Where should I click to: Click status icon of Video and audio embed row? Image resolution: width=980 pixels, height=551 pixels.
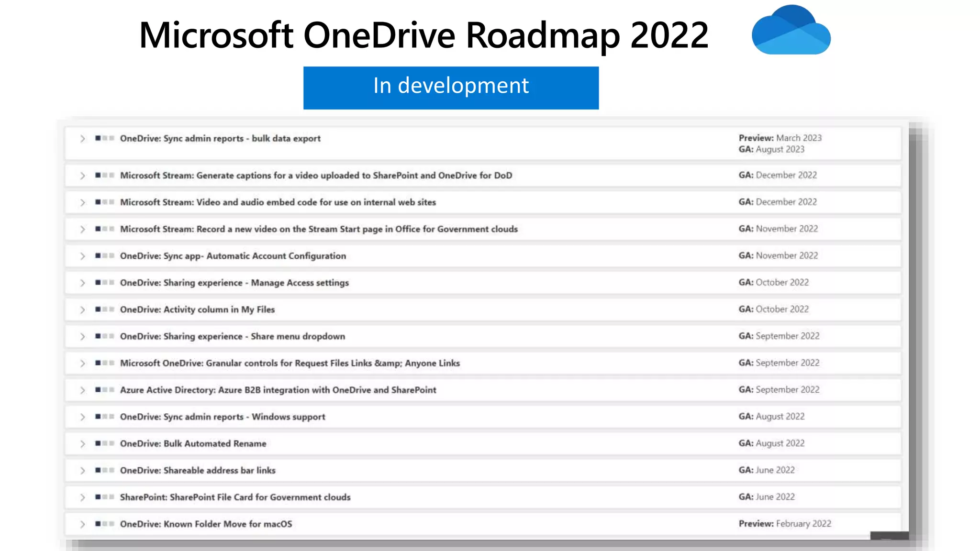[104, 202]
